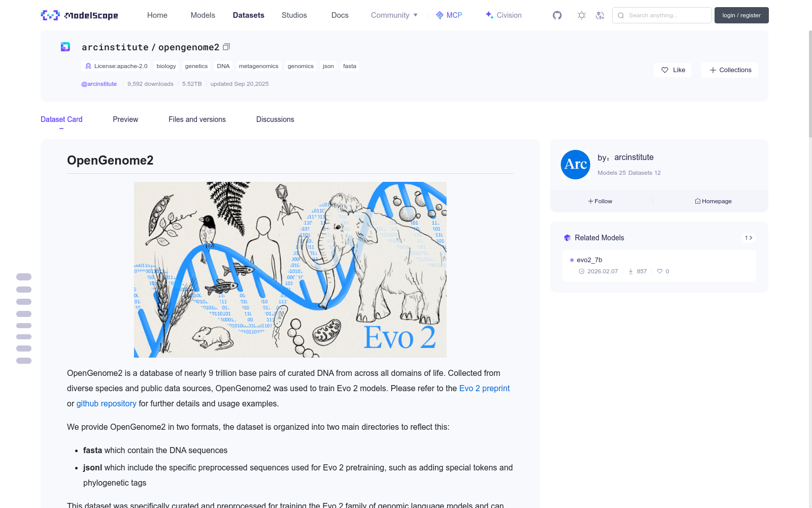Switch to the Files and versions tab

197,119
